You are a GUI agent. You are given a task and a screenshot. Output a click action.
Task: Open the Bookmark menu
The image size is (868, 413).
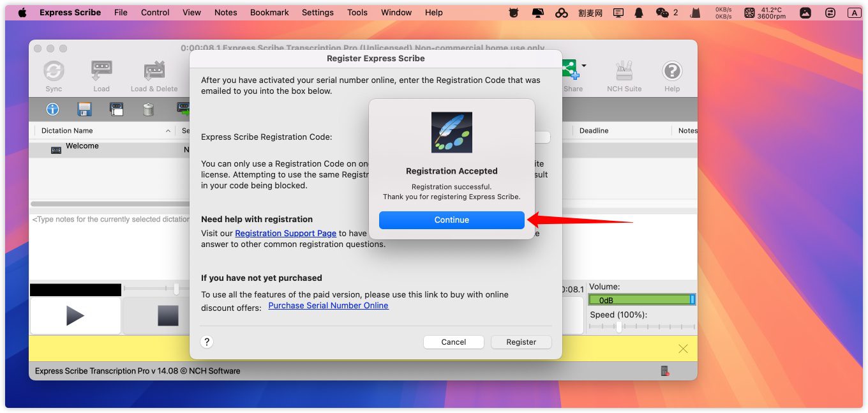(269, 12)
